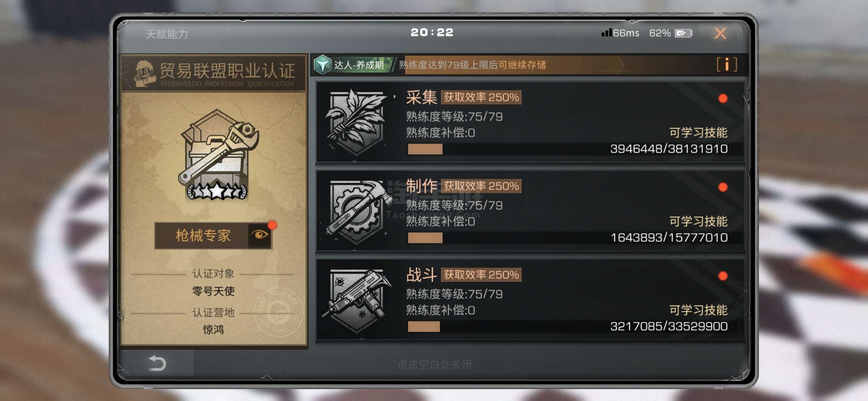Toggle the eye icon next to 枪械专家
Viewport: 868px width, 401px height.
[259, 235]
